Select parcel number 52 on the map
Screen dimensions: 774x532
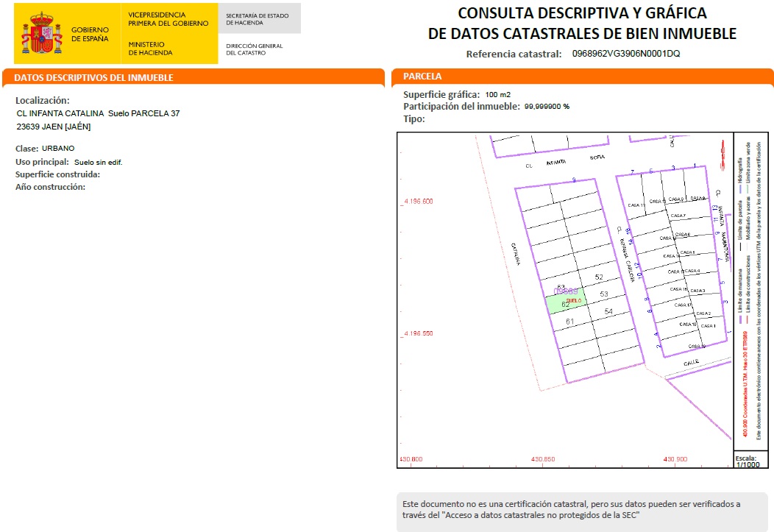pos(599,277)
